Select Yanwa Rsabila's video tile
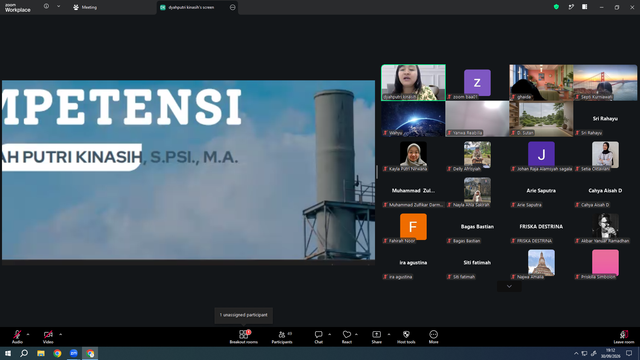The height and width of the screenshot is (360, 640). [477, 119]
